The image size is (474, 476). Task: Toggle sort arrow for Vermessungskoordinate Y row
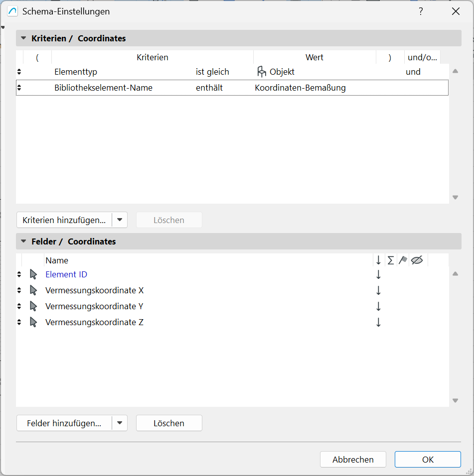tap(378, 306)
